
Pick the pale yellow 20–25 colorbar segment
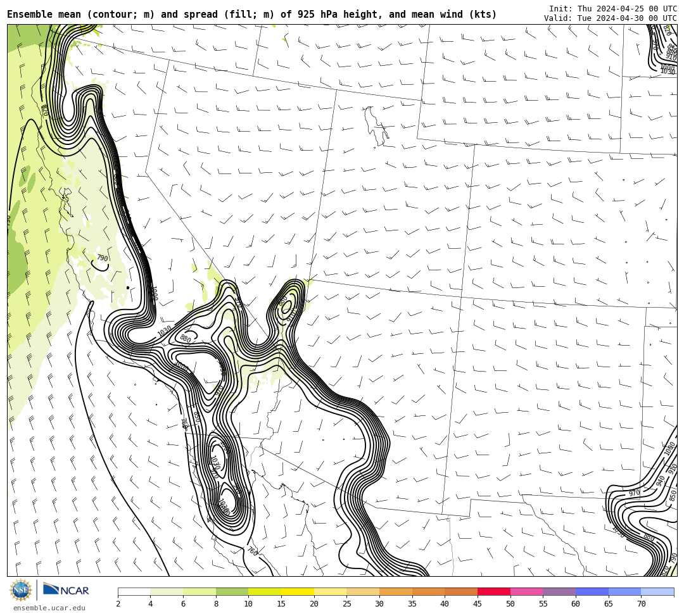coord(330,591)
